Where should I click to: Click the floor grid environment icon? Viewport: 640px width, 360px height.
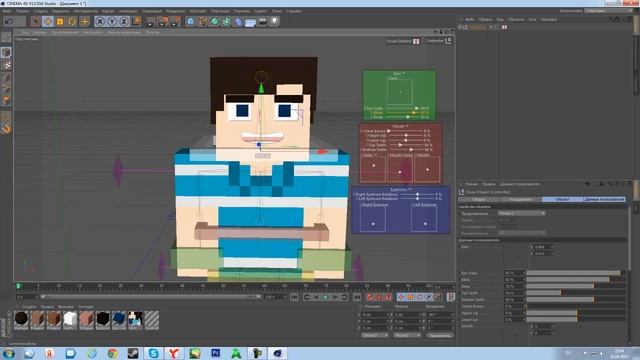click(x=250, y=22)
